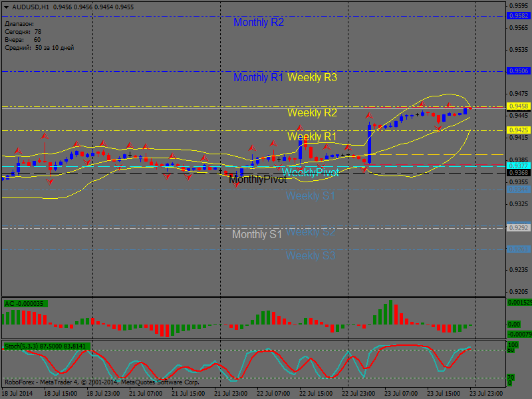This screenshot has height=399, width=532.
Task: Click the Weekly R2 label
Action: tap(312, 113)
